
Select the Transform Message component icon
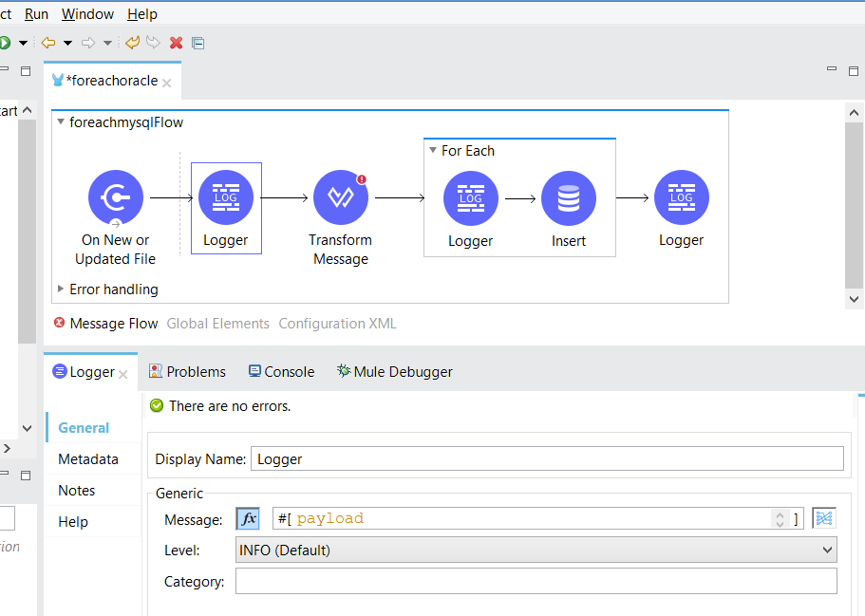tap(340, 198)
